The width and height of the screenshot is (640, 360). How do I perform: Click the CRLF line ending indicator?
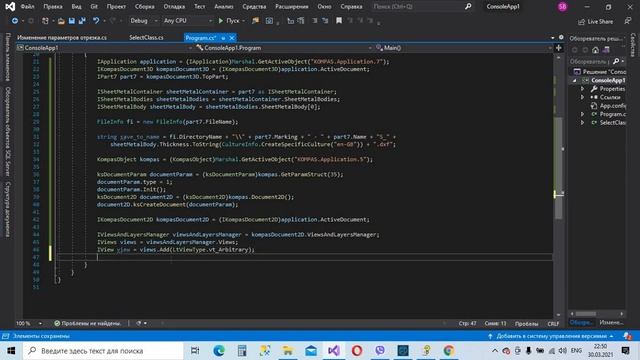[x=553, y=324]
